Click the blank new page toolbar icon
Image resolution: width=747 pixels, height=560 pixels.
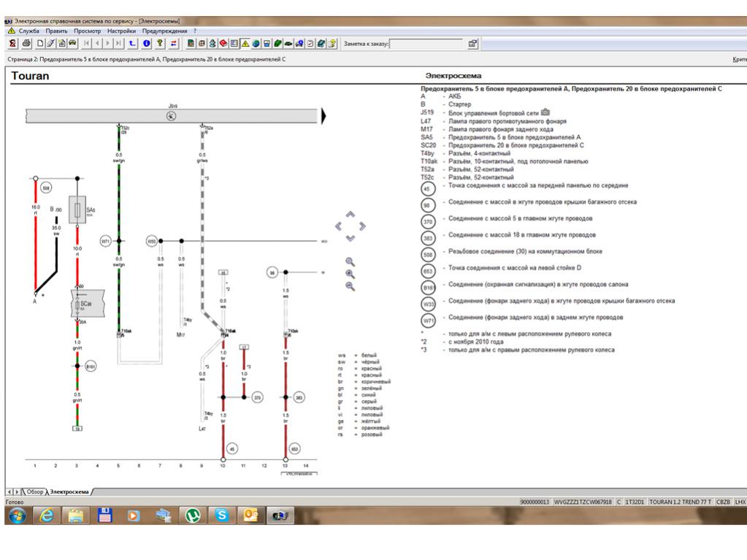40,43
